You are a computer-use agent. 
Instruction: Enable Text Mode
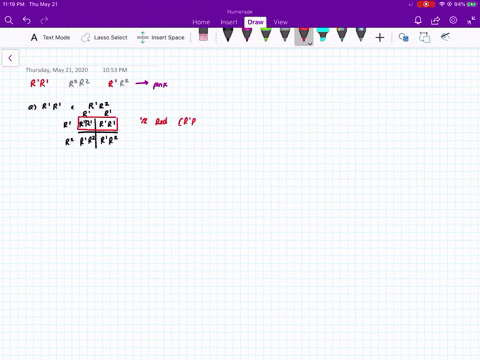tap(50, 37)
